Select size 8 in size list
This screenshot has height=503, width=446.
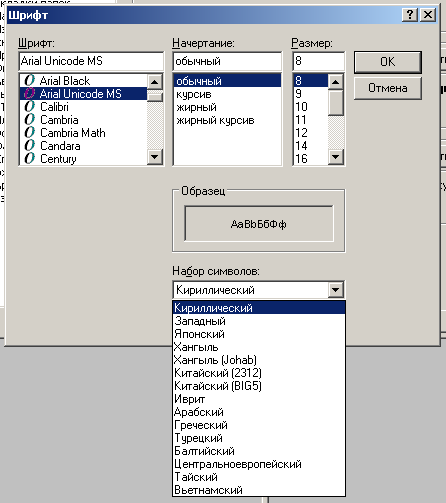coord(311,81)
